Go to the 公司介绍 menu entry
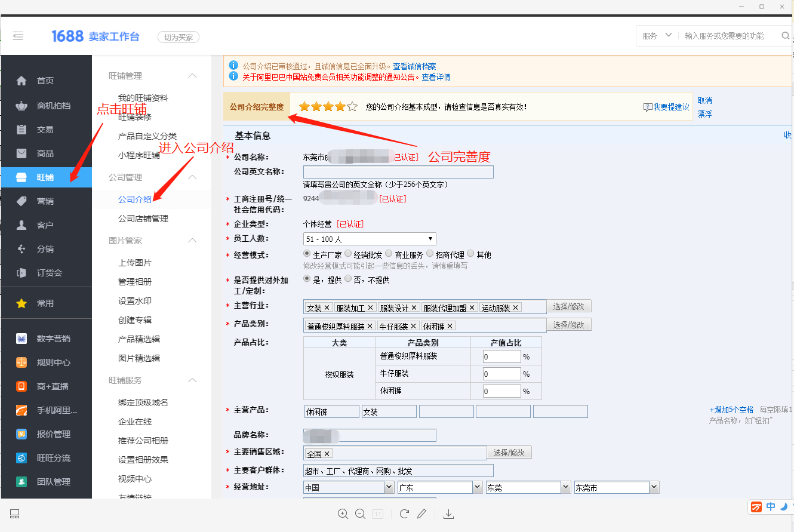The width and height of the screenshot is (794, 532). click(x=136, y=198)
